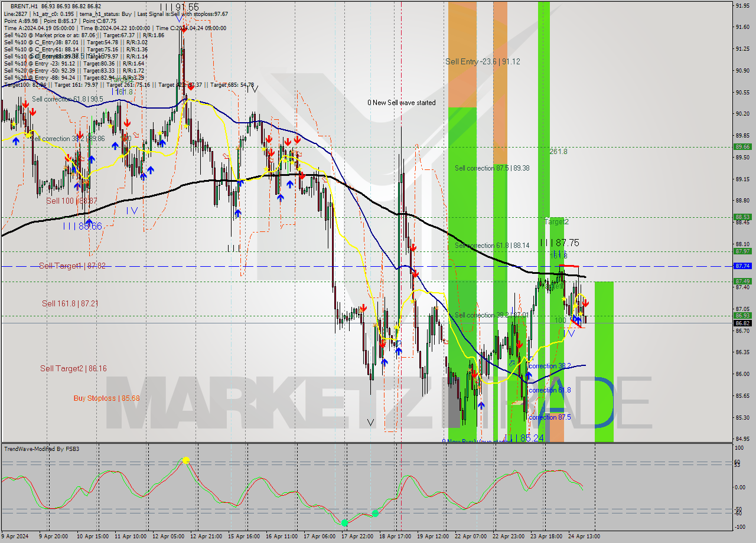Click the BRENT,H1 symbol title text

click(24, 5)
